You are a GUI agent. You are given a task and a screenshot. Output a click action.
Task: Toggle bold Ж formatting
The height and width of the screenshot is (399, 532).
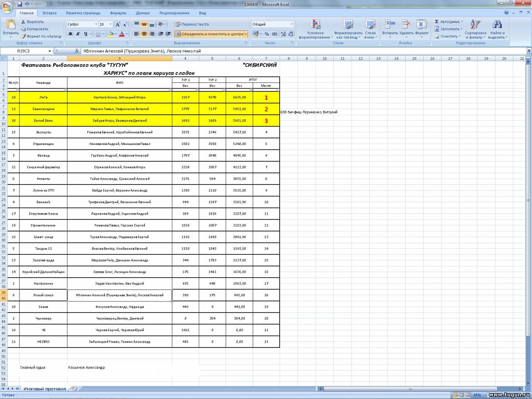(70, 34)
